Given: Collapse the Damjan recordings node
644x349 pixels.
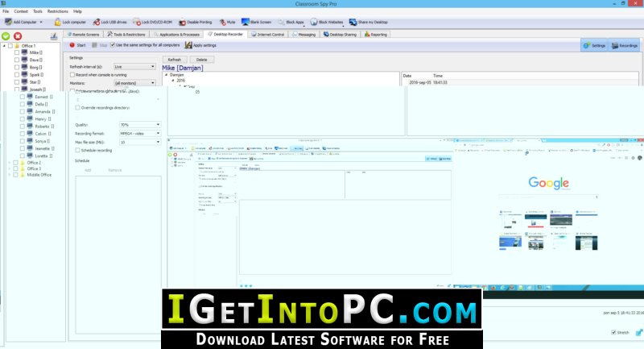Looking at the screenshot, I should pos(167,75).
